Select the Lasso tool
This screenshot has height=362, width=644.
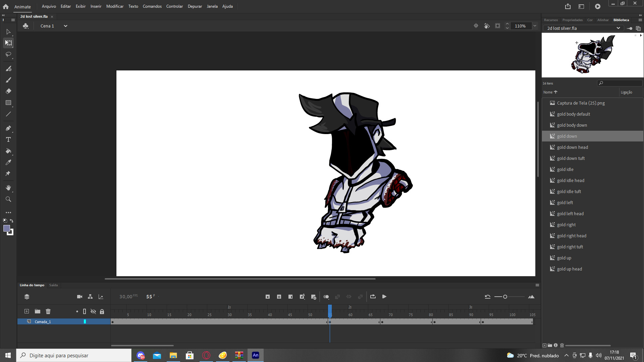click(8, 54)
